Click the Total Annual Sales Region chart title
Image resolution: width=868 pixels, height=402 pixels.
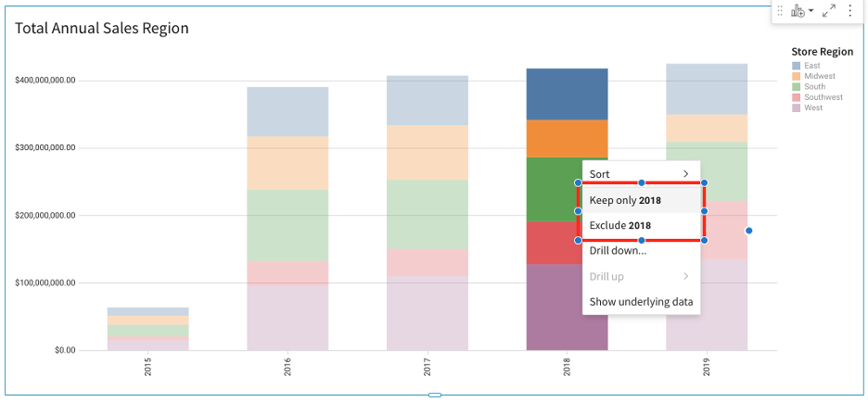(102, 29)
